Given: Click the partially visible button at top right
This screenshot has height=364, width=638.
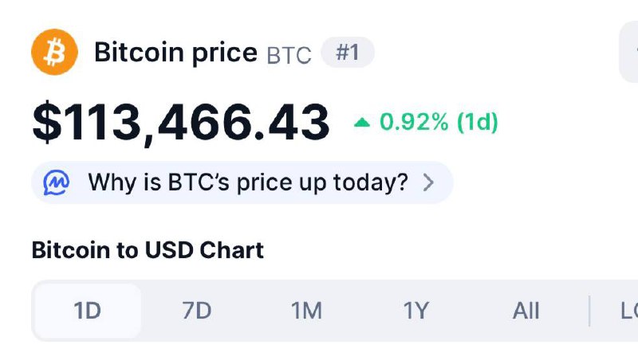Looking at the screenshot, I should 629,53.
